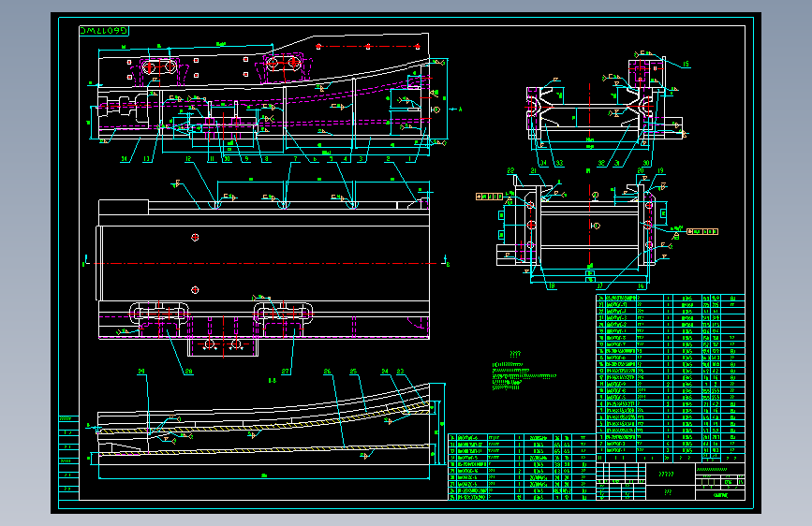The width and height of the screenshot is (812, 526).
Task: Click part callout number 27
Action: coord(286,372)
